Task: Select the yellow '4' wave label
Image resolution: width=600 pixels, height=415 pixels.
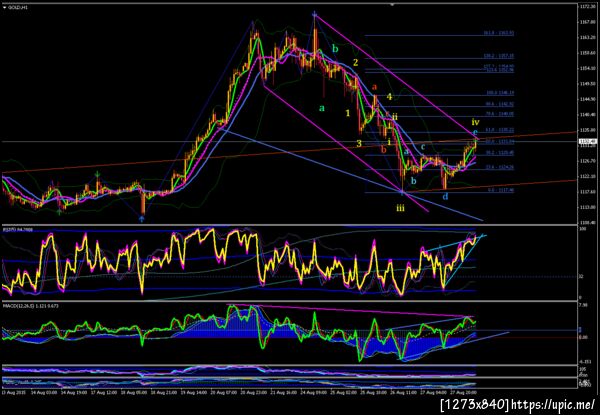Action: 389,96
